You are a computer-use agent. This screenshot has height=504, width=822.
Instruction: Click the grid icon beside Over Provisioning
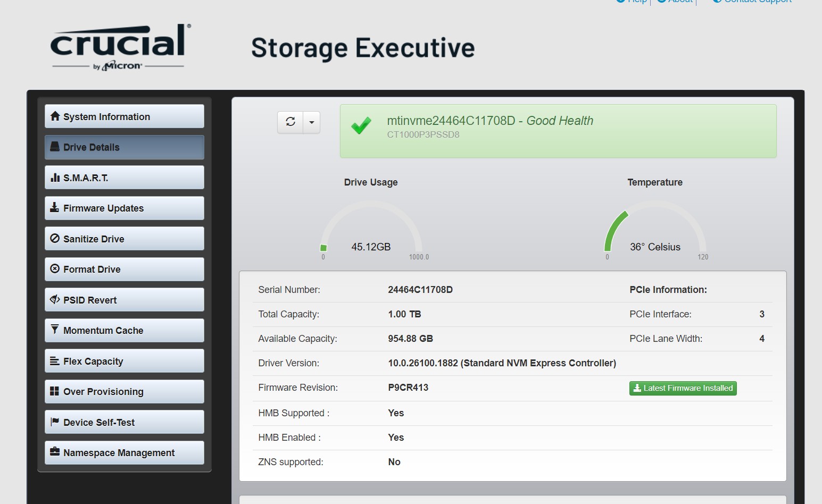(54, 391)
